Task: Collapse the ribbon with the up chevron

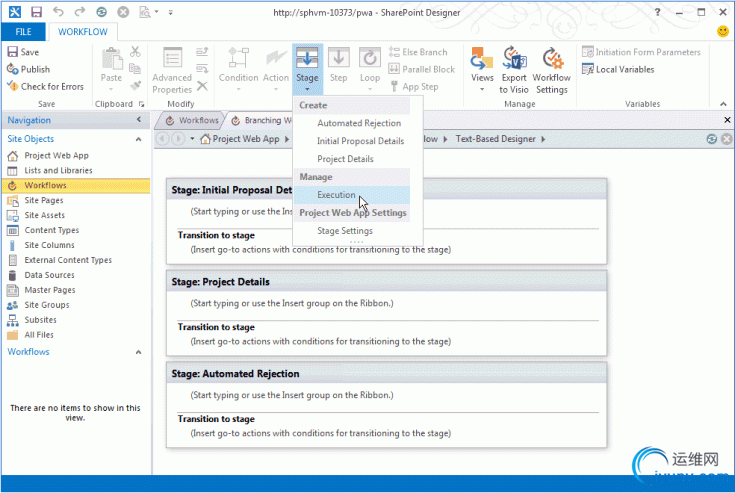Action: [723, 104]
